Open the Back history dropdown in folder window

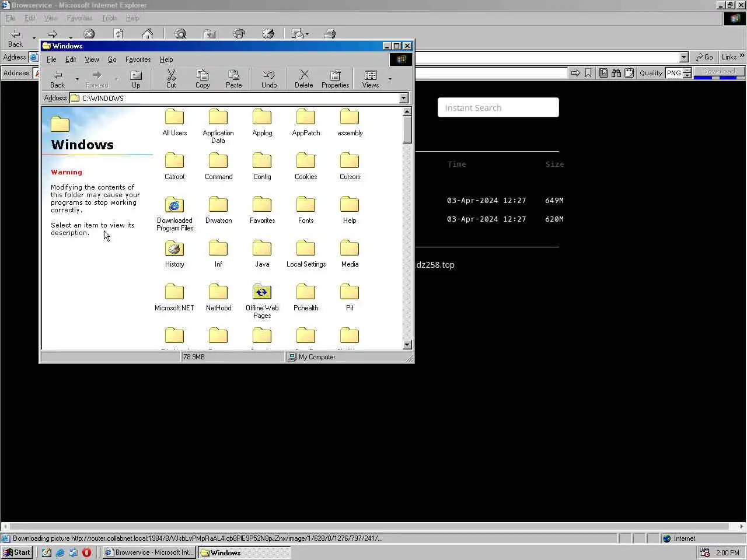(x=77, y=79)
